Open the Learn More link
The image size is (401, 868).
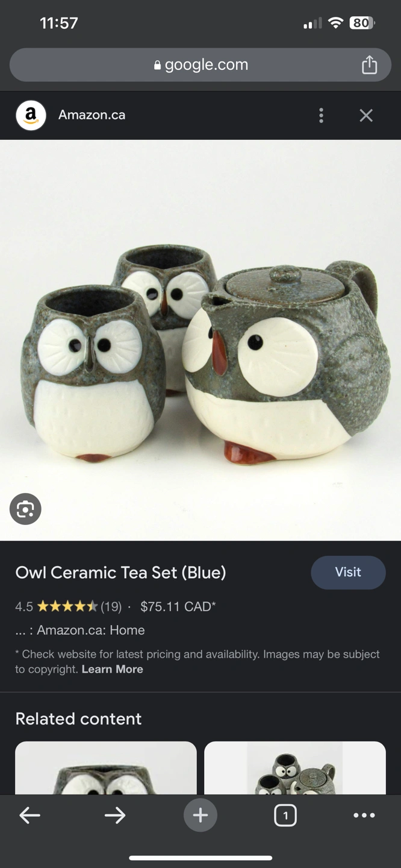pos(113,669)
